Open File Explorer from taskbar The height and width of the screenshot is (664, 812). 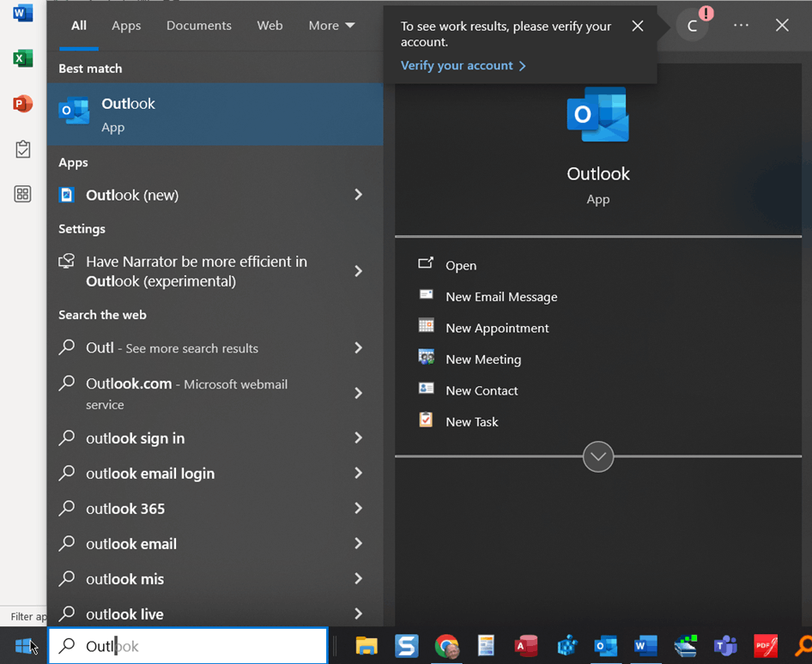coord(367,646)
